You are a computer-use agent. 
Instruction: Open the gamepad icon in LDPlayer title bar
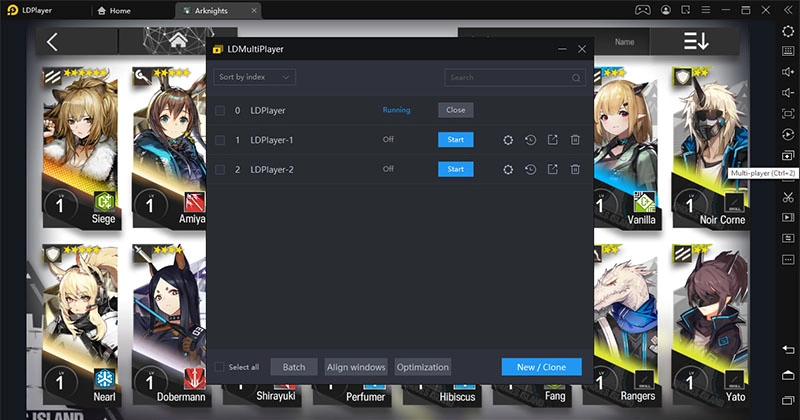tap(642, 10)
